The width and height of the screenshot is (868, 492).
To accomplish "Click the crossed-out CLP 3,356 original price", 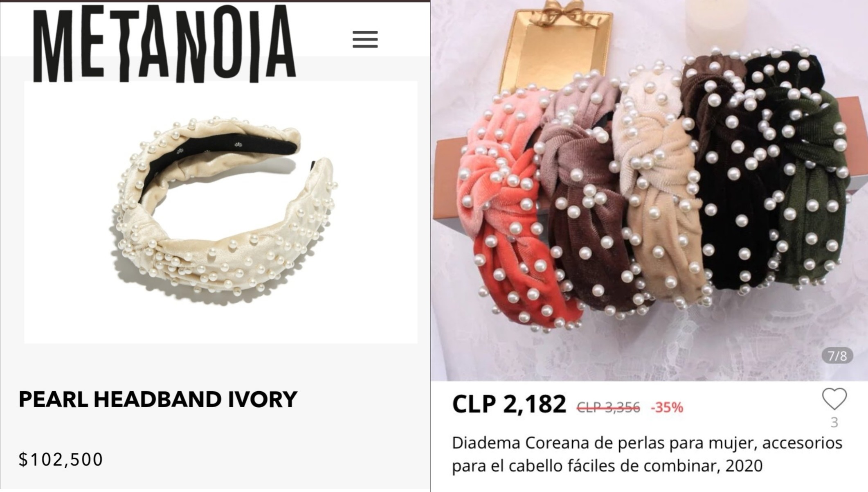I will pyautogui.click(x=608, y=407).
